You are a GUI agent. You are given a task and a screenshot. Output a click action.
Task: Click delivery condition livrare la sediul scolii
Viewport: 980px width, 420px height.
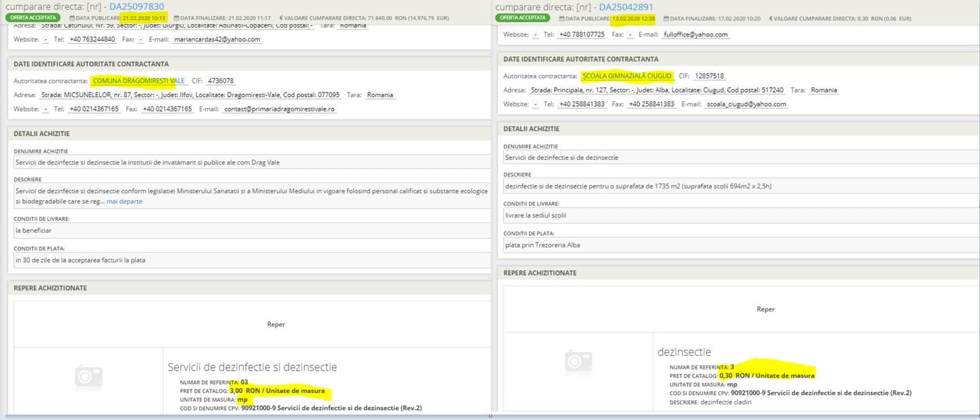coord(740,215)
